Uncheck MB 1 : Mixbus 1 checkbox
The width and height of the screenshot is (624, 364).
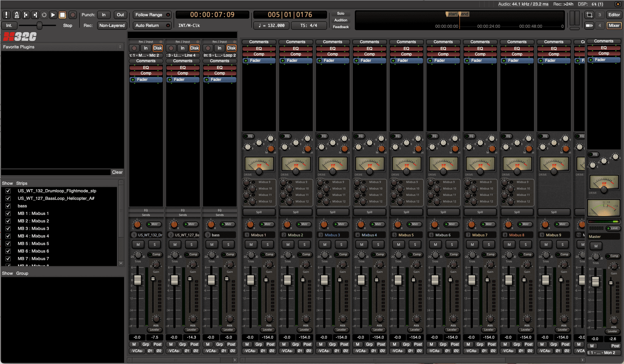pos(8,213)
